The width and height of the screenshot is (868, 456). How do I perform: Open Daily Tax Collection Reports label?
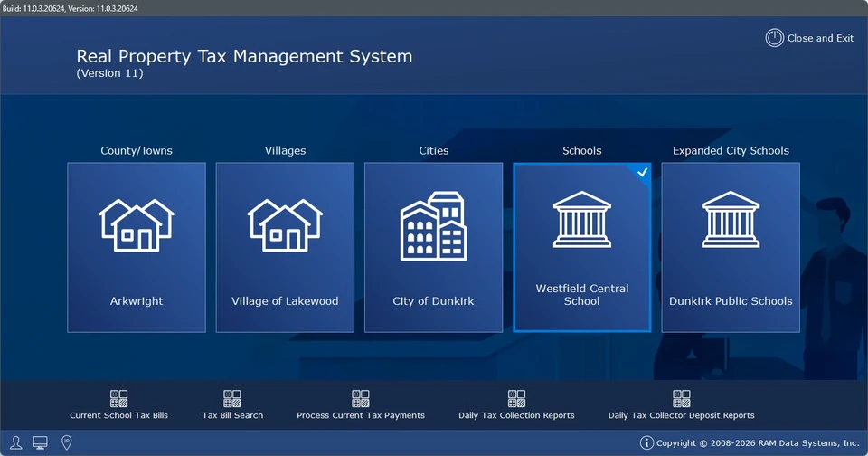point(516,415)
